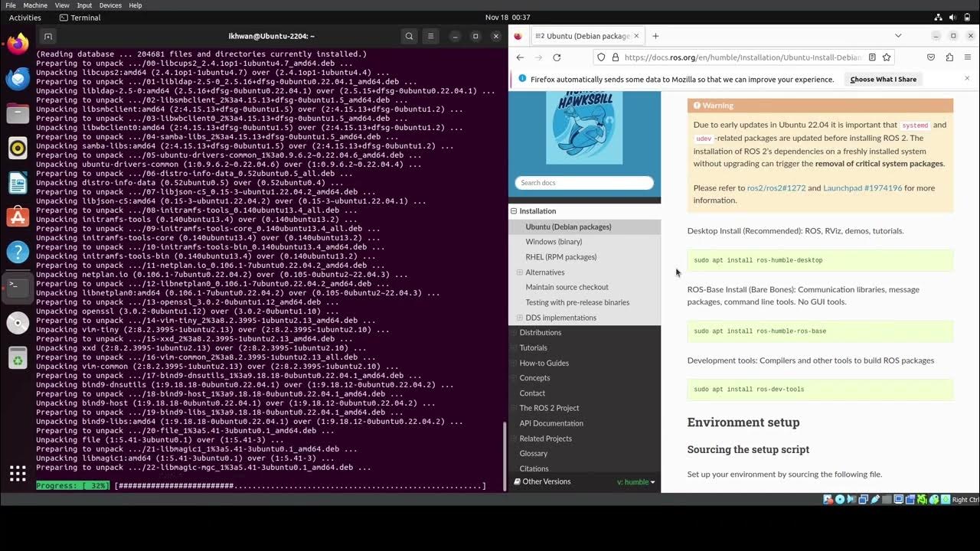The width and height of the screenshot is (980, 551).
Task: Click the site padlock icon
Action: pyautogui.click(x=615, y=57)
